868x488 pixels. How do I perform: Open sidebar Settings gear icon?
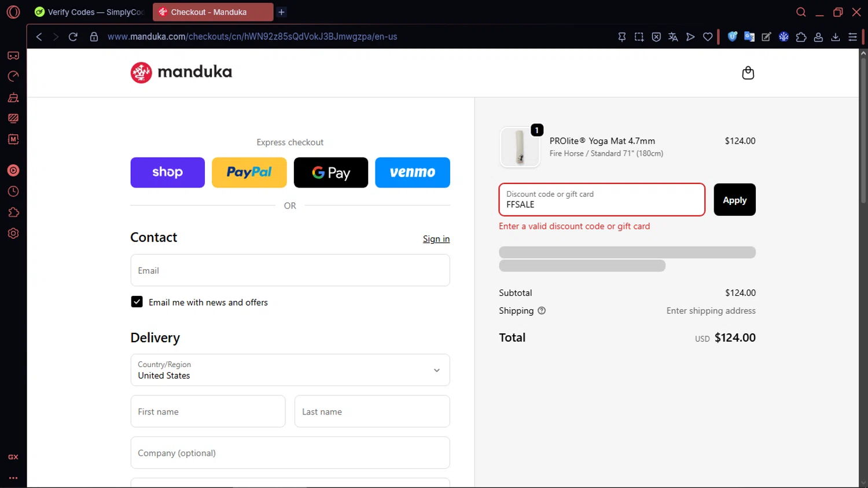point(13,233)
